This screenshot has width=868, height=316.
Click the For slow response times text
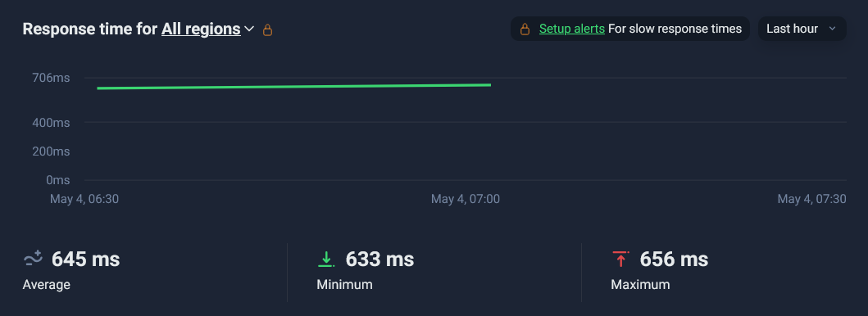click(x=675, y=29)
